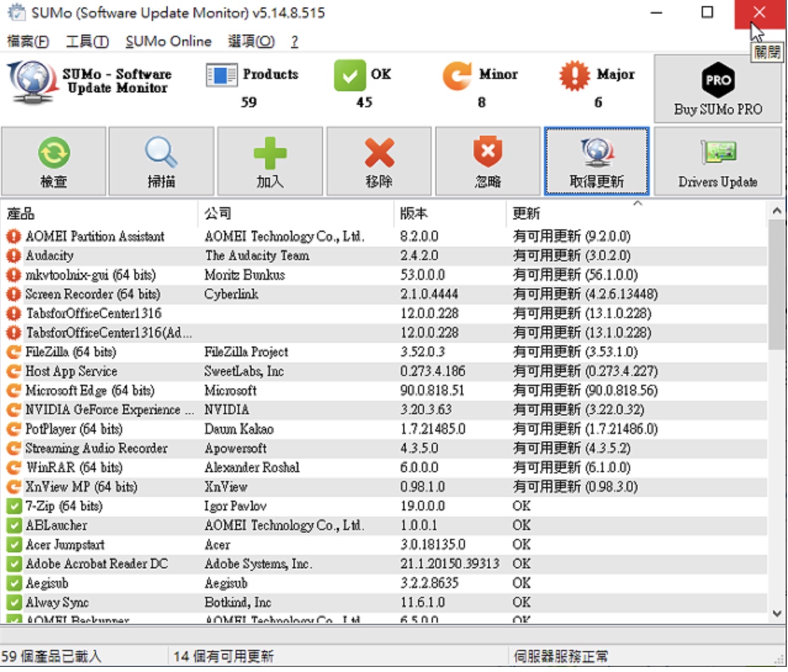The width and height of the screenshot is (788, 672).
Task: Open the 檔案(F) menu
Action: (x=28, y=41)
